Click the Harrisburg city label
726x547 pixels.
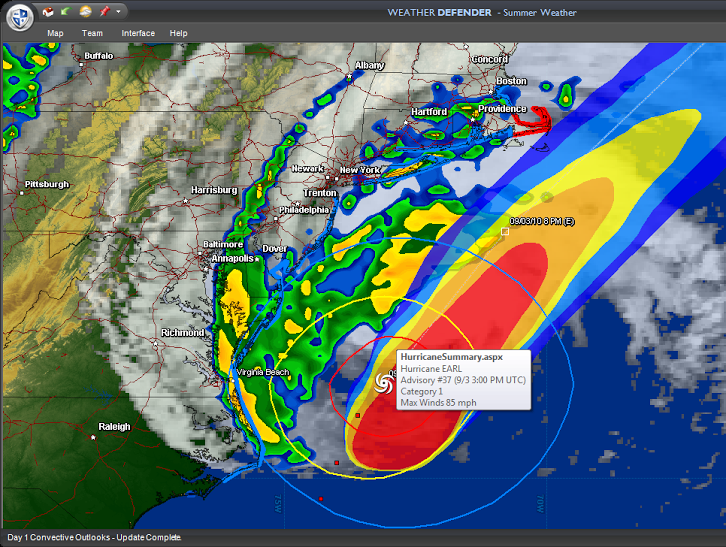[214, 190]
